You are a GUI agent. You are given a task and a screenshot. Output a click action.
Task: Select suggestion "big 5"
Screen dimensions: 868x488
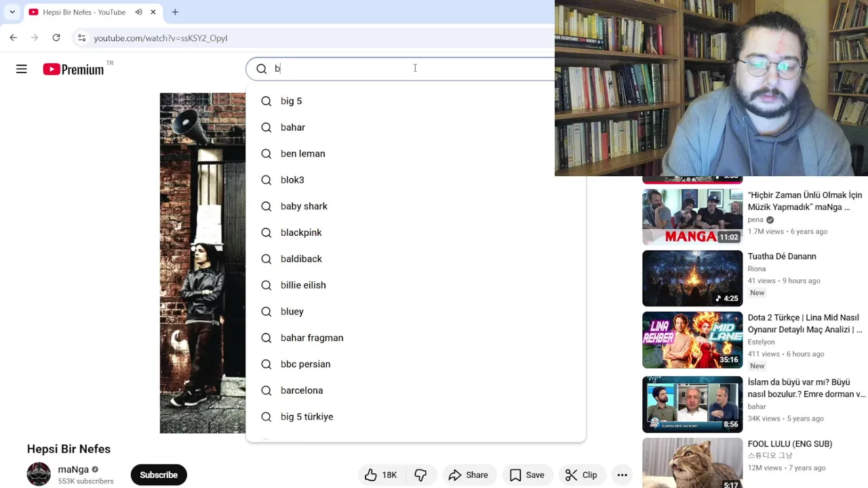(x=416, y=101)
